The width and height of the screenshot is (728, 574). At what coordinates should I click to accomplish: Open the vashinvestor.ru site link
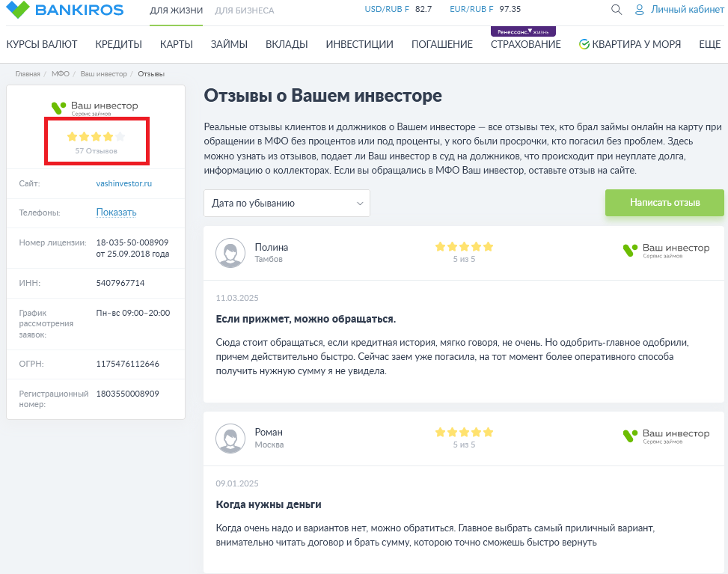(x=124, y=183)
